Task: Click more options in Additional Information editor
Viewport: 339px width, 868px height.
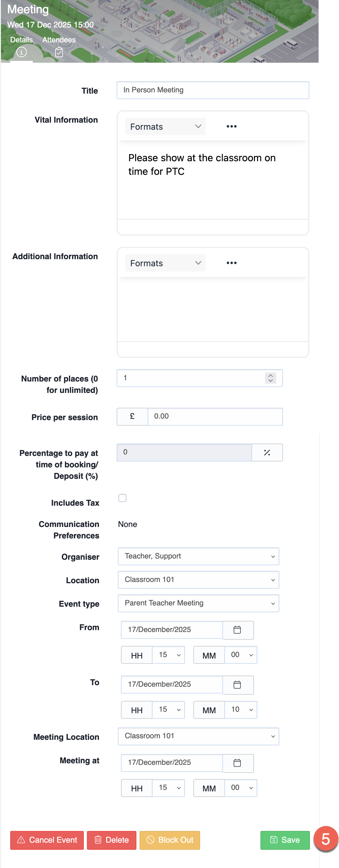Action: 231,263
